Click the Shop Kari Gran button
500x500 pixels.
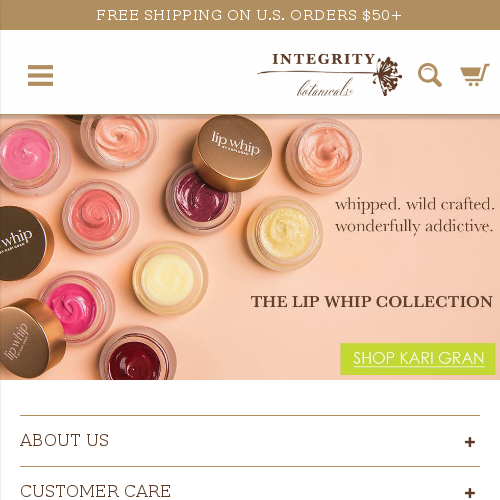point(418,359)
